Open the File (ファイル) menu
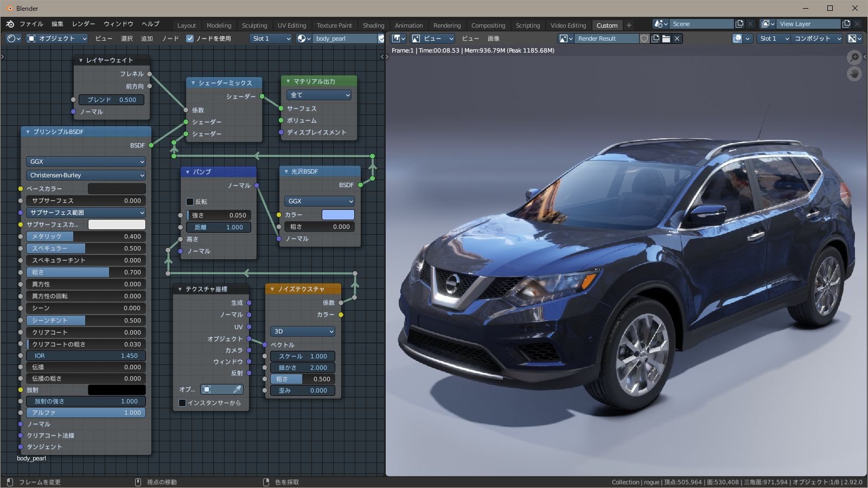868x488 pixels. (x=31, y=24)
